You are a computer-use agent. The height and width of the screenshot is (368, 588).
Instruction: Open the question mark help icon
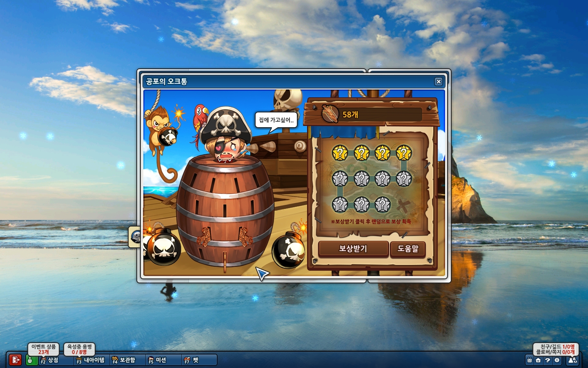(548, 360)
